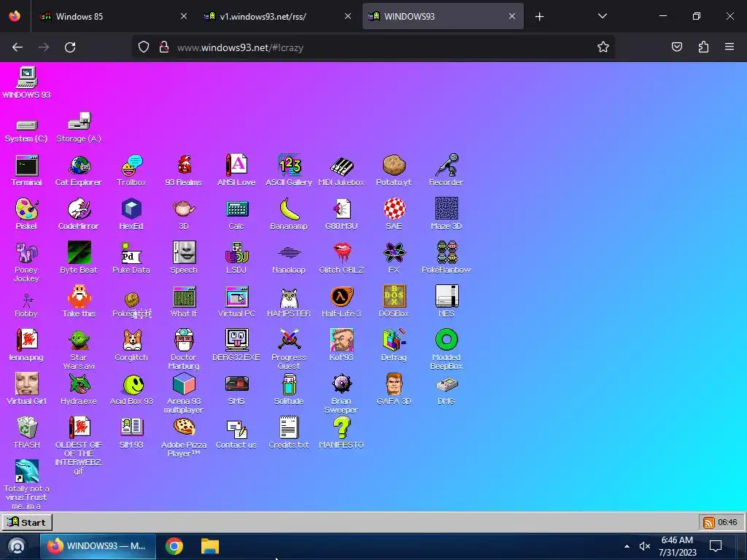This screenshot has height=560, width=747.
Task: Open File Explorer from the taskbar
Action: (x=209, y=546)
